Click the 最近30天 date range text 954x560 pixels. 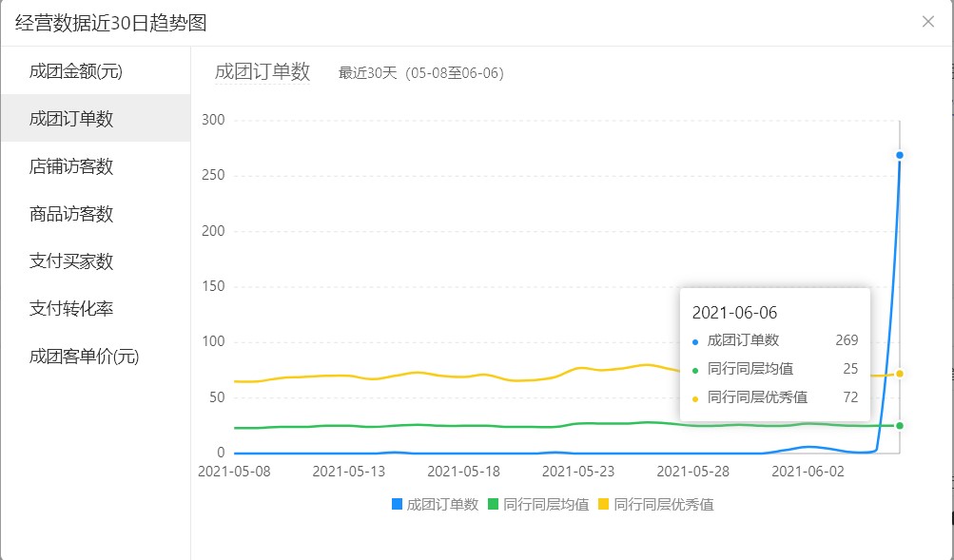point(420,73)
